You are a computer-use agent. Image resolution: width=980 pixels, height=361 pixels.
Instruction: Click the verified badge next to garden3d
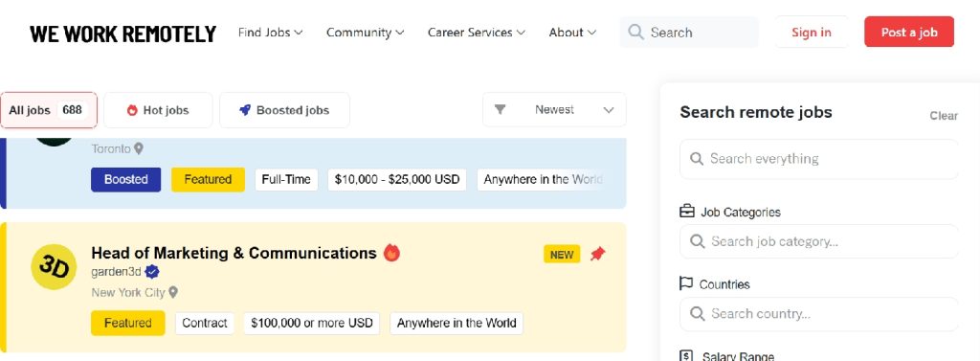152,272
